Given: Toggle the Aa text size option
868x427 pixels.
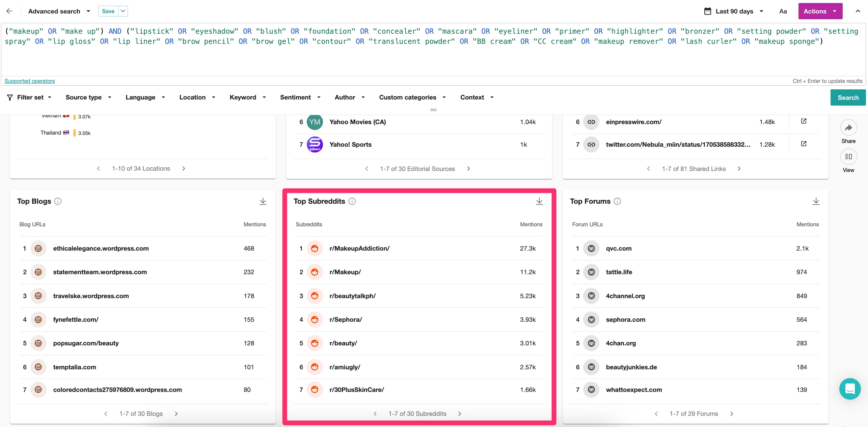Looking at the screenshot, I should coord(783,11).
